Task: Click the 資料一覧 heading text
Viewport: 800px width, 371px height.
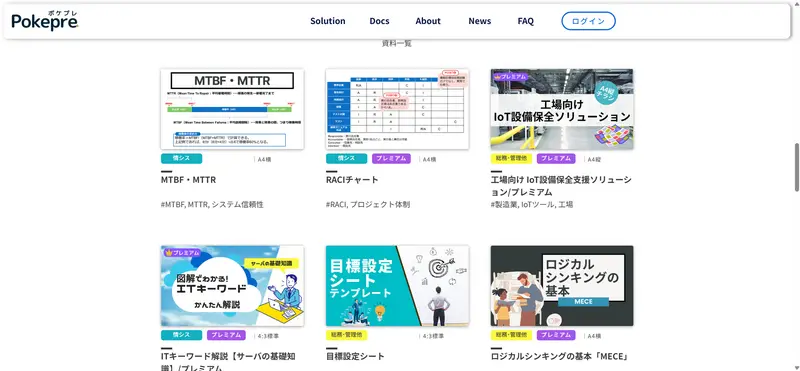Action: [397, 43]
